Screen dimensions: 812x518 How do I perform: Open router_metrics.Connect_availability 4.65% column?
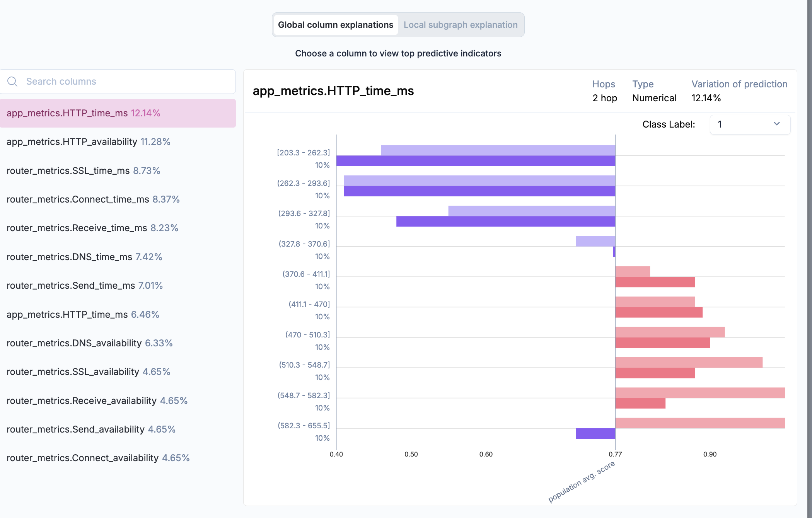[x=98, y=458]
